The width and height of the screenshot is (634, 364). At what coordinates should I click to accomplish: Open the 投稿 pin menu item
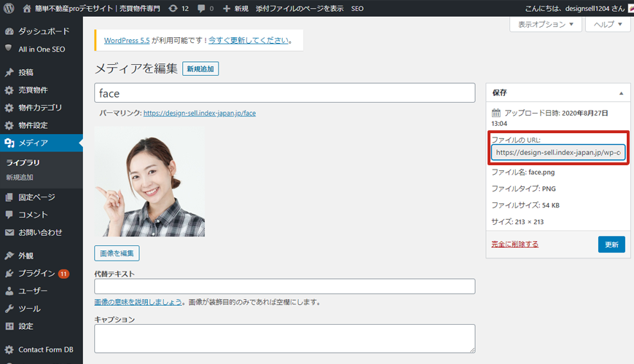click(26, 72)
